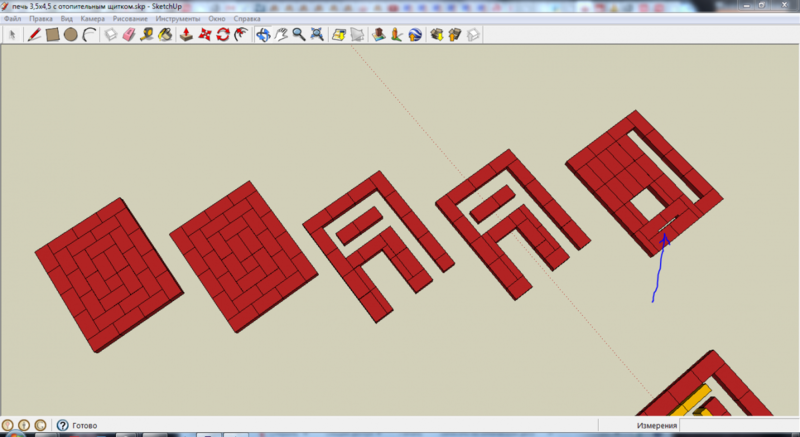Select the arrow Select tool
The image size is (800, 437).
click(12, 35)
